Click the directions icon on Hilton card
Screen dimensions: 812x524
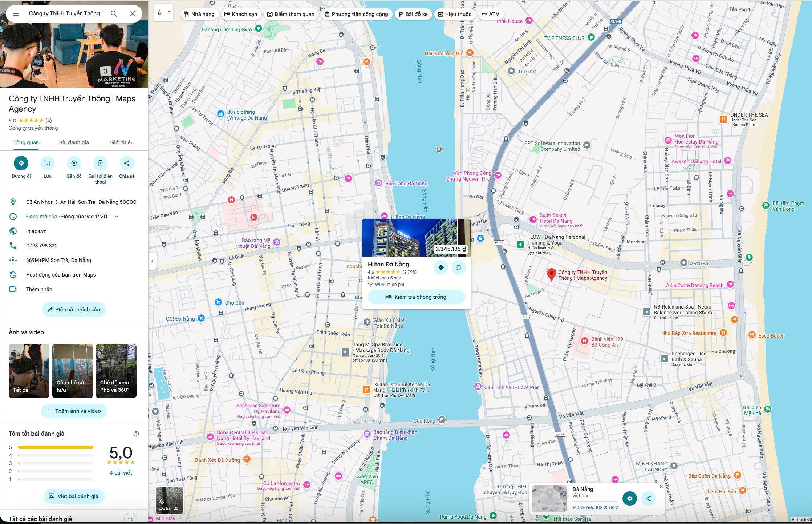pyautogui.click(x=441, y=267)
